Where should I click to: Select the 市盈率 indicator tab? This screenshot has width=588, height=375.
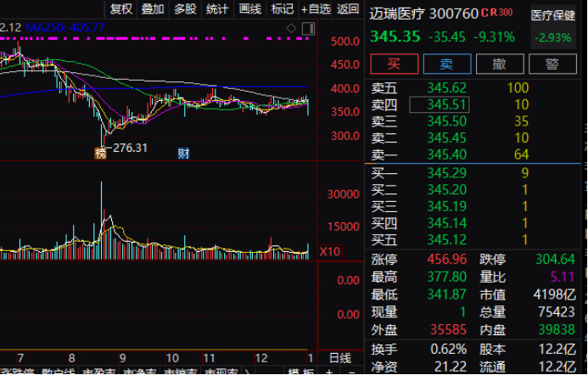pos(99,372)
